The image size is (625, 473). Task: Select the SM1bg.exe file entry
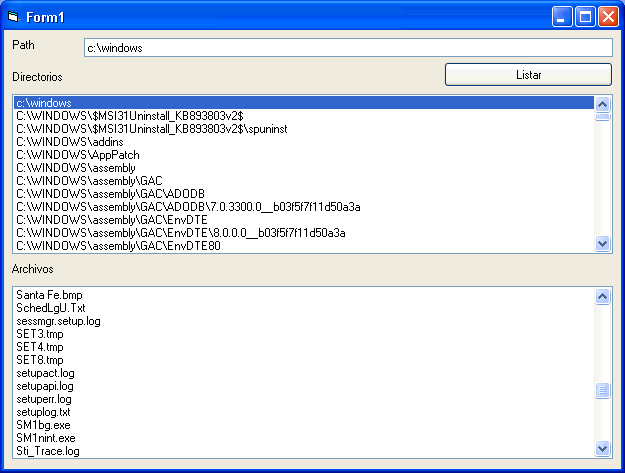pos(43,425)
